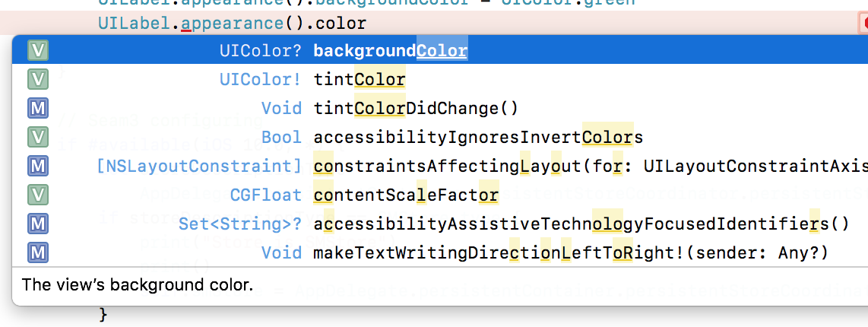
Task: Click the V icon beside backgroundColor
Action: pyautogui.click(x=38, y=51)
